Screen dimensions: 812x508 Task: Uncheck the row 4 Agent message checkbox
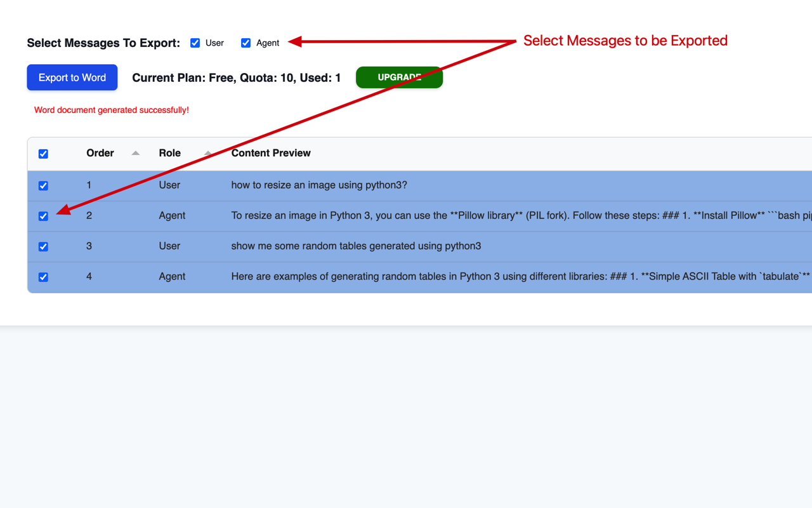pos(43,277)
